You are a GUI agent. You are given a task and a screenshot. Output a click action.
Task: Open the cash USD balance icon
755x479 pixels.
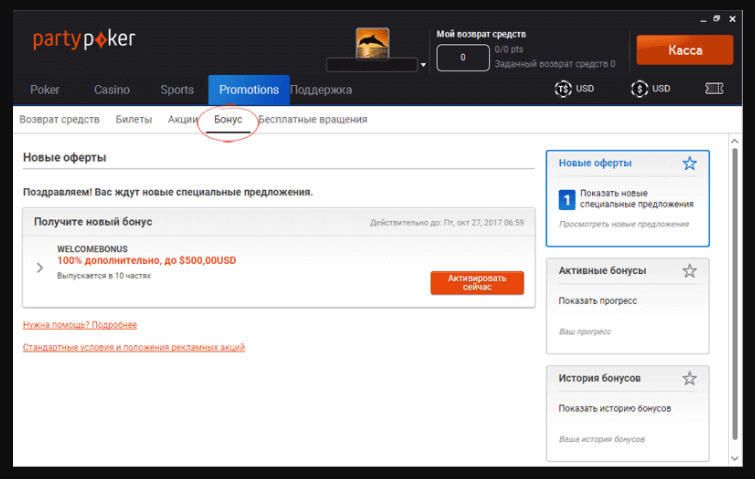[x=639, y=89]
